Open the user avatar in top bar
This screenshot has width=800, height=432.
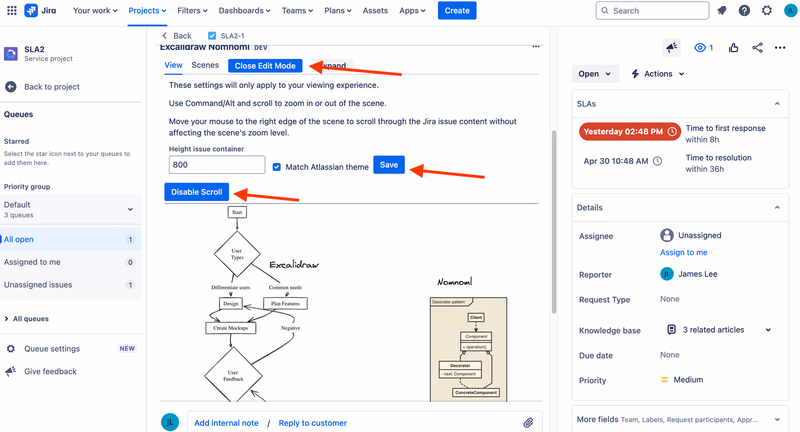pos(791,10)
